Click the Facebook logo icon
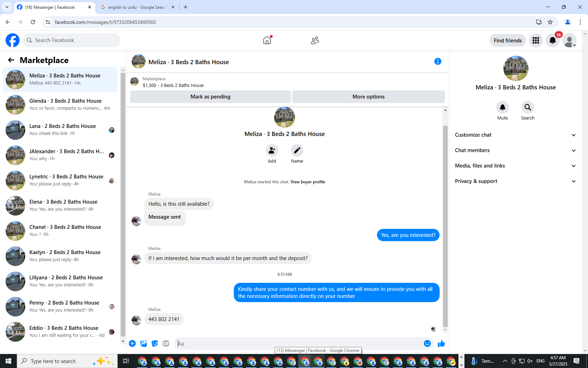This screenshot has width=588, height=368. coord(13,40)
